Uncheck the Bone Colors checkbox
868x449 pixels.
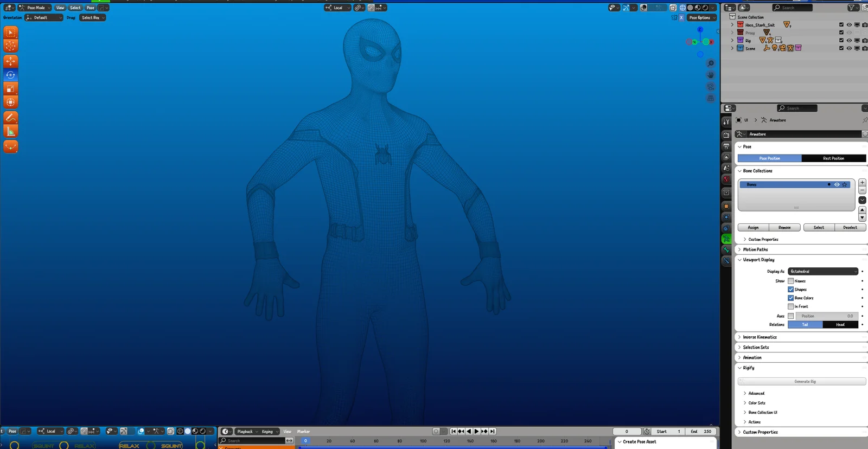[x=790, y=298]
